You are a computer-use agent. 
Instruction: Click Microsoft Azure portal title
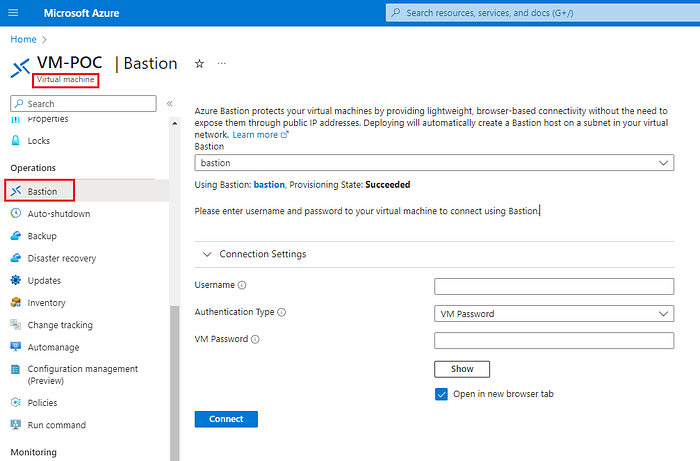tap(81, 13)
